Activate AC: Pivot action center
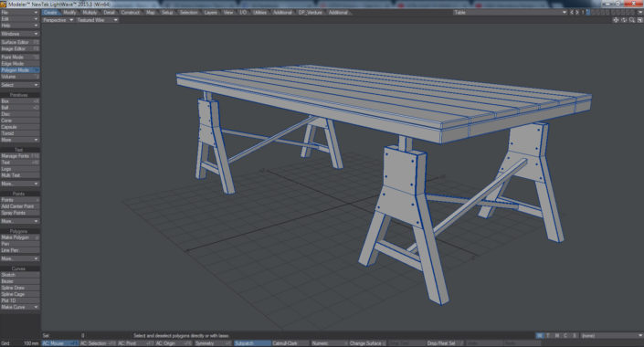This screenshot has width=644, height=347. coord(135,343)
